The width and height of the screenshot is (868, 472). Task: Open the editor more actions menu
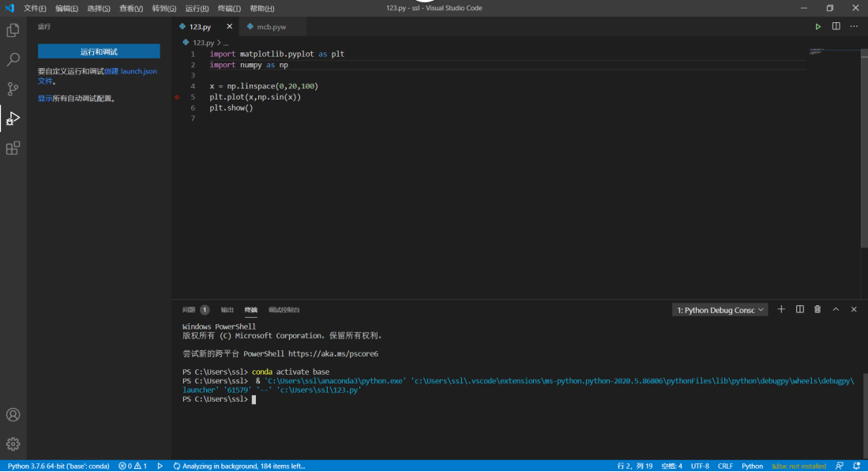click(x=854, y=26)
